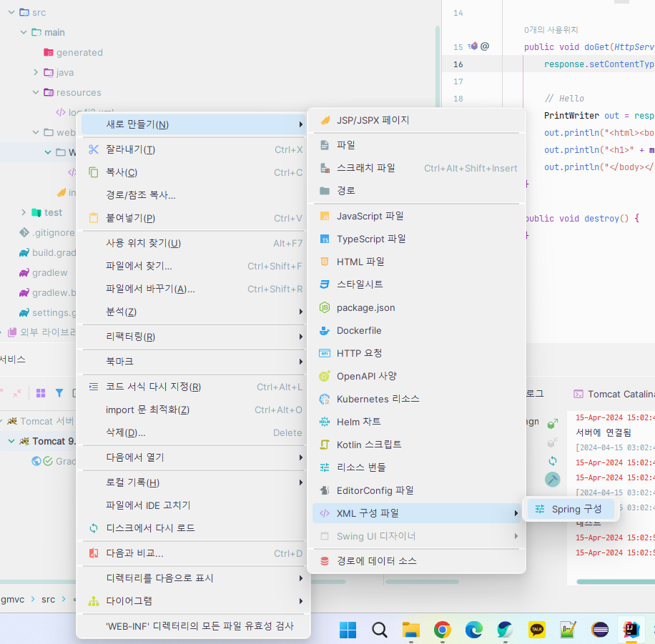Screen dimensions: 655x644
Task: Choose 'WEB-INF 디렉터리의 모든 파일 유효성 검사'
Action: click(x=193, y=626)
